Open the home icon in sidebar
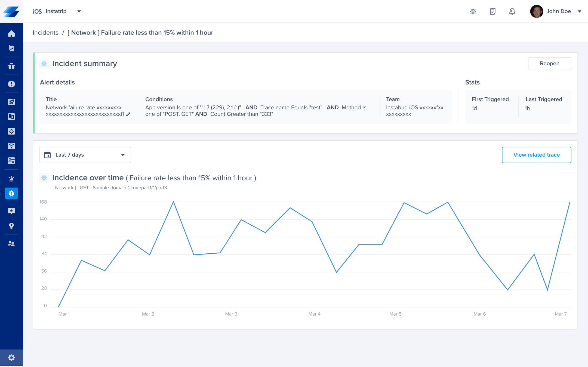The image size is (588, 367). point(11,34)
